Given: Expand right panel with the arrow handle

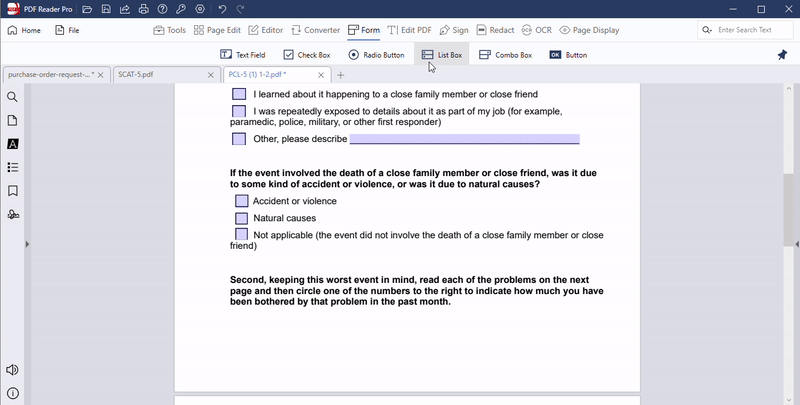Looking at the screenshot, I should point(797,244).
